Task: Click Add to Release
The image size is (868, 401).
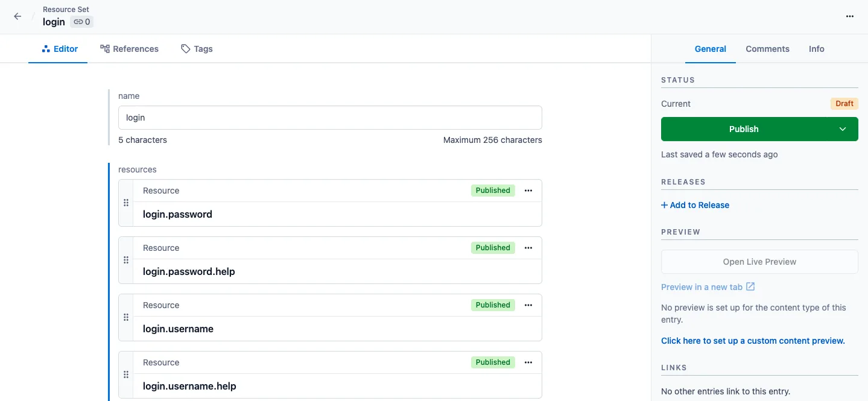Action: (x=695, y=205)
